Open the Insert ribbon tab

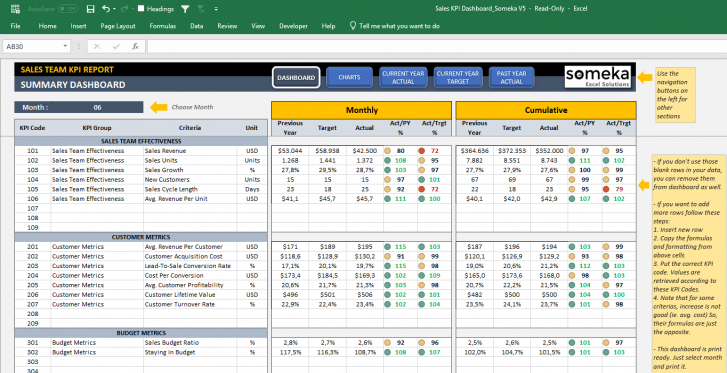click(x=78, y=26)
